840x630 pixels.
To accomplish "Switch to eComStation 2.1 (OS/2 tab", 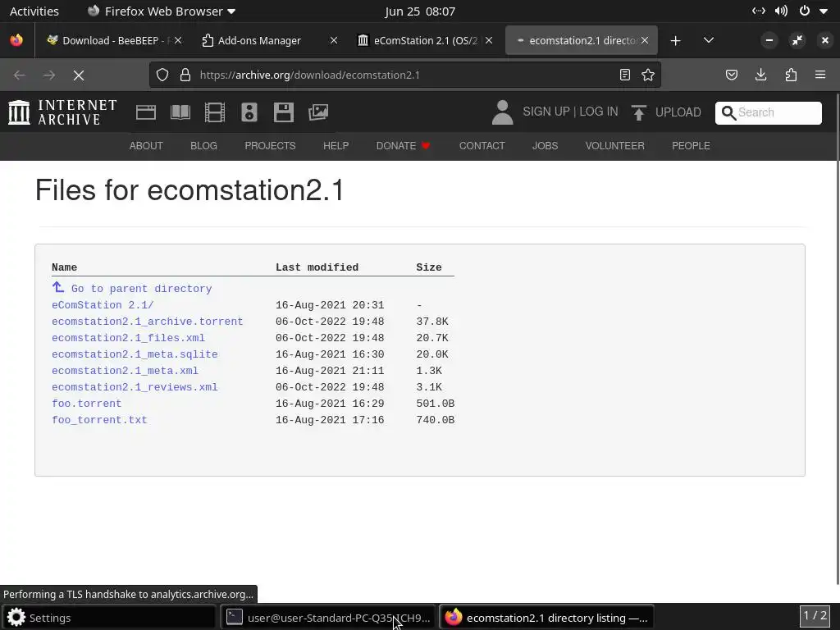I will tap(425, 41).
